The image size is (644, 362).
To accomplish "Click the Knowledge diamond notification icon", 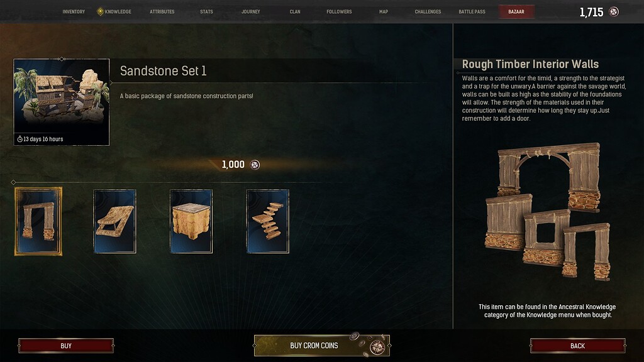I will [x=100, y=11].
